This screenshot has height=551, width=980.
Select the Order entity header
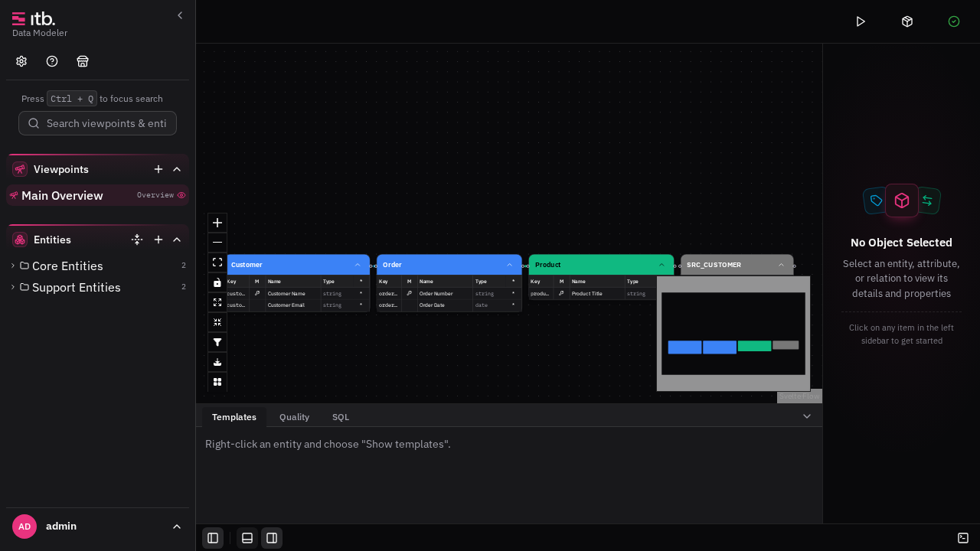(x=449, y=265)
